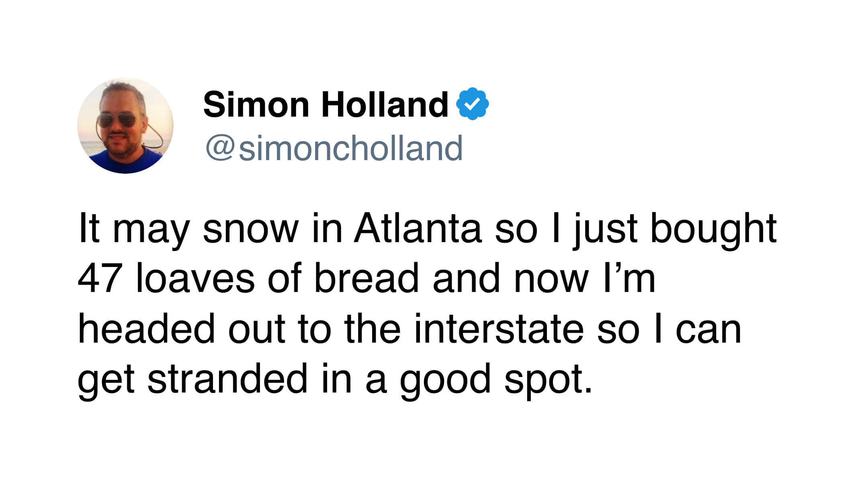The height and width of the screenshot is (481, 868).
Task: Click the word "headed" in the tweet
Action: 147,329
